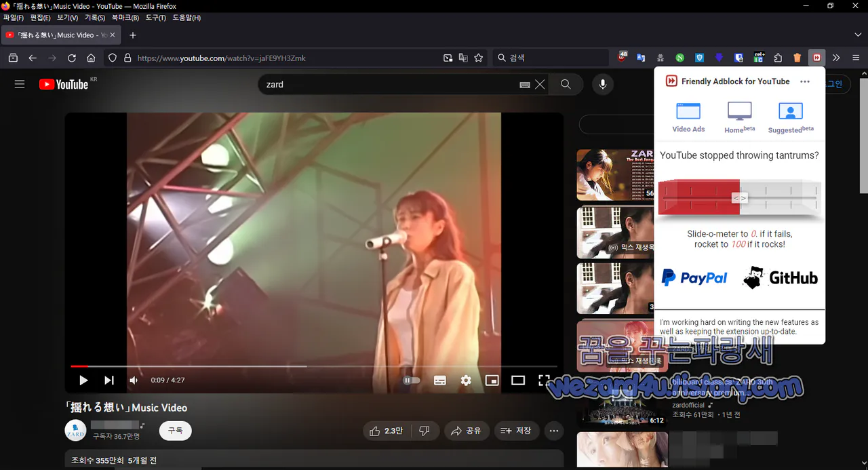Open YouTube hamburger guide menu
The height and width of the screenshot is (470, 868).
point(20,84)
